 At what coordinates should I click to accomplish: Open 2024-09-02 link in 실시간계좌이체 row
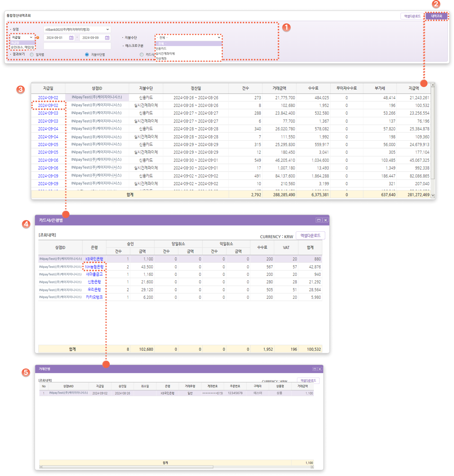coord(48,105)
